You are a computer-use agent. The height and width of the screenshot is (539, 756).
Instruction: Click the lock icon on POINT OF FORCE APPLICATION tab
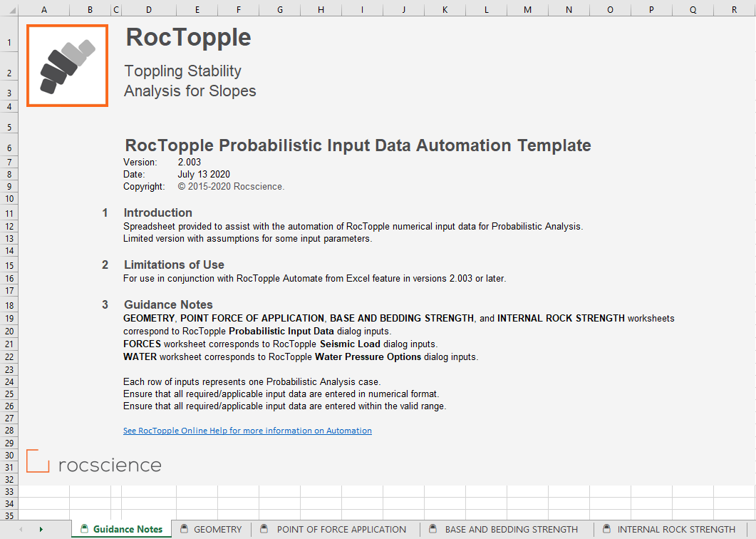(264, 529)
